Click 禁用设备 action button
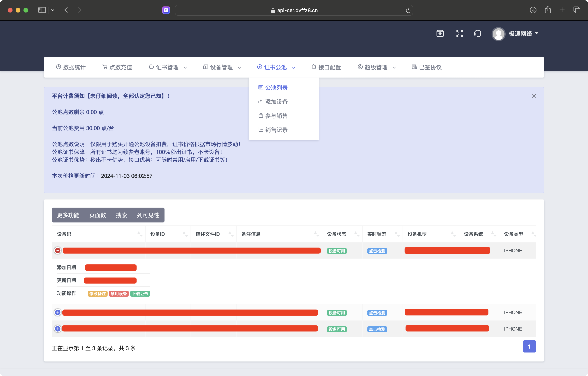 pyautogui.click(x=119, y=294)
